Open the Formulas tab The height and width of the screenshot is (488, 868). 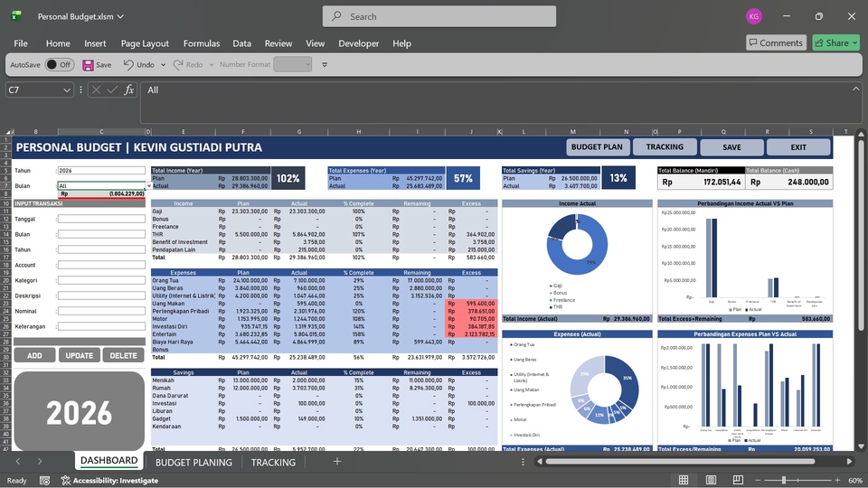coord(202,43)
